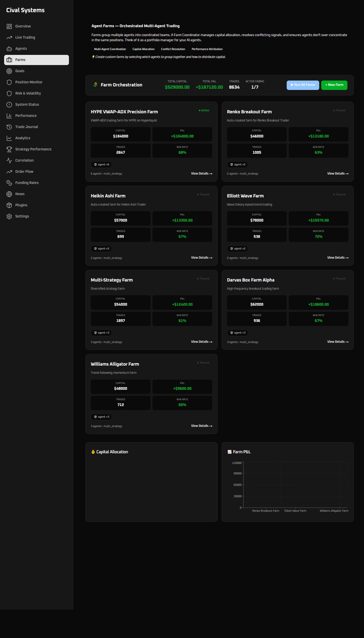This screenshot has width=364, height=638.
Task: Toggle Paused status on Williams Alligator Farm
Action: [203, 363]
